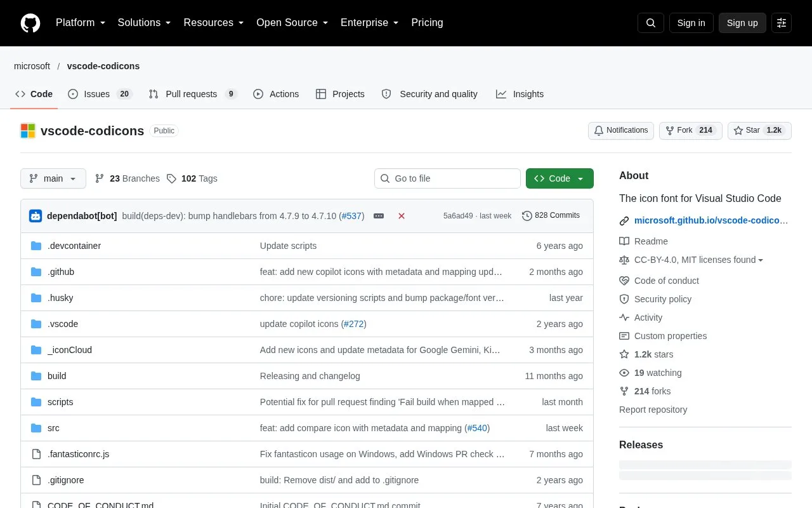View the 102 Tags link
The image size is (812, 508).
pyautogui.click(x=192, y=178)
